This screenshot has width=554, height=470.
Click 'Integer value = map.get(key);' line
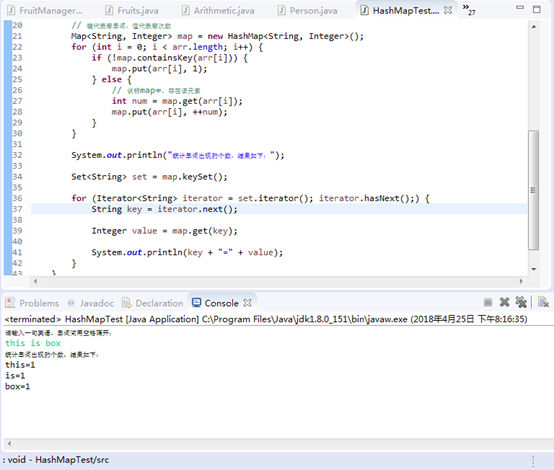coord(165,231)
